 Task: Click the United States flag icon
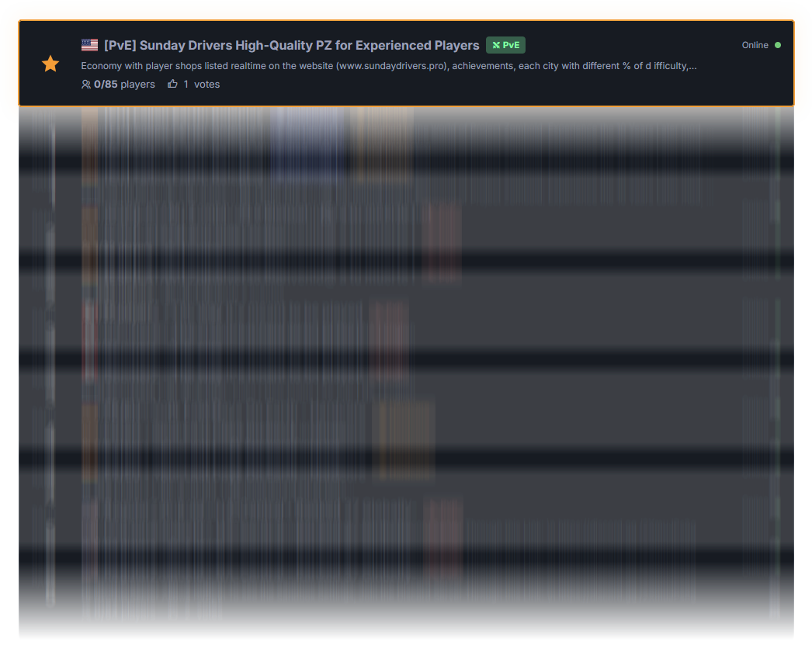(x=89, y=45)
